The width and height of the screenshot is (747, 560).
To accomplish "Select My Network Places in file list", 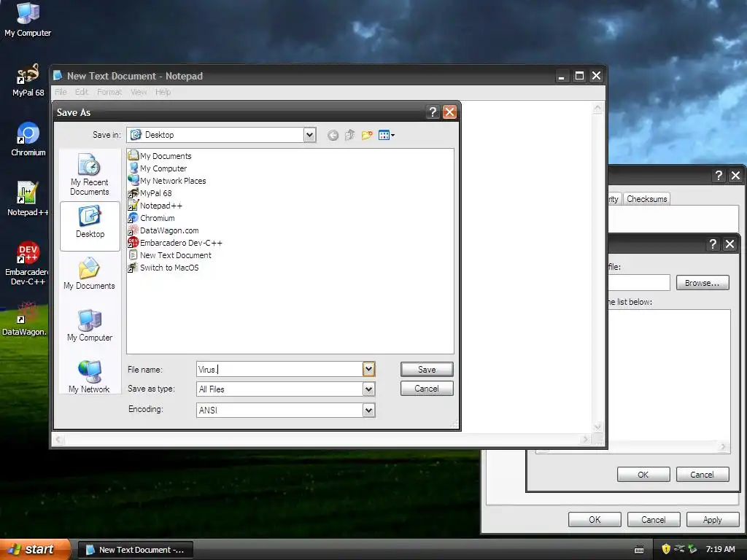I will tap(167, 181).
